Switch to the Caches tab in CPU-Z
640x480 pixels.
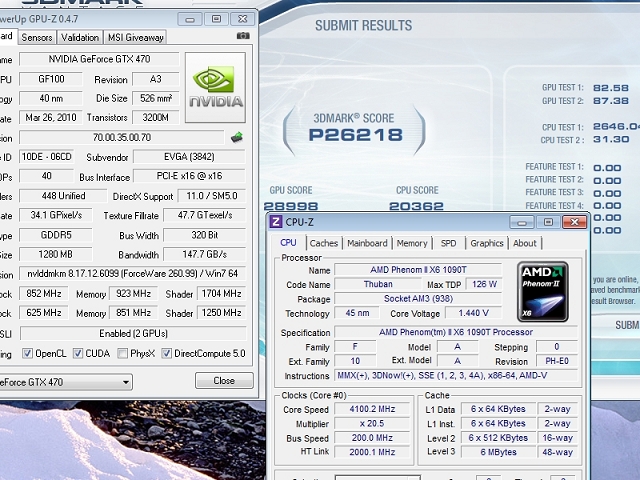click(324, 243)
